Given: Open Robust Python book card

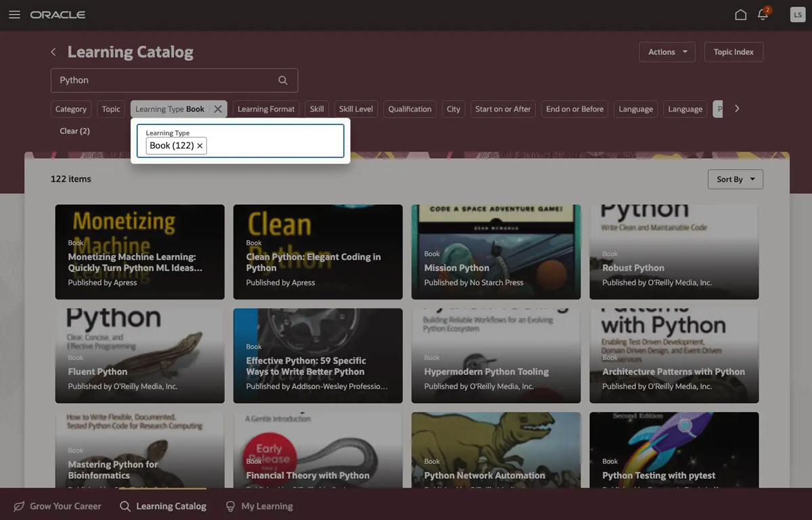Looking at the screenshot, I should [x=674, y=252].
